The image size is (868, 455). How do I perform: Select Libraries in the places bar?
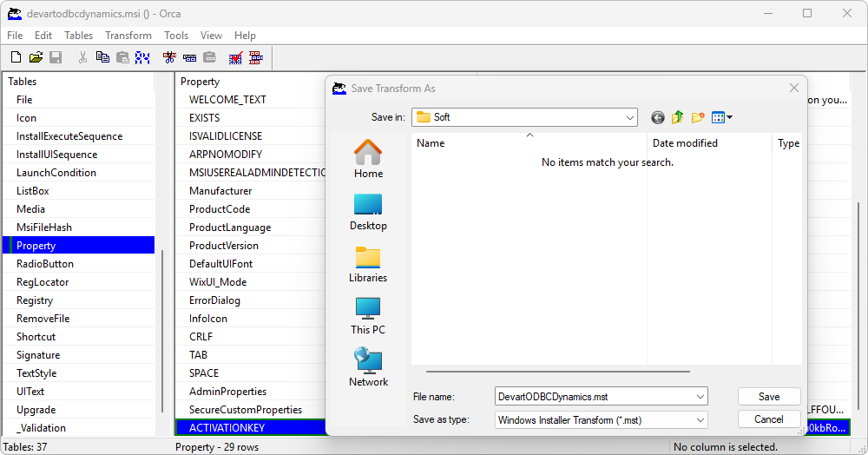368,264
